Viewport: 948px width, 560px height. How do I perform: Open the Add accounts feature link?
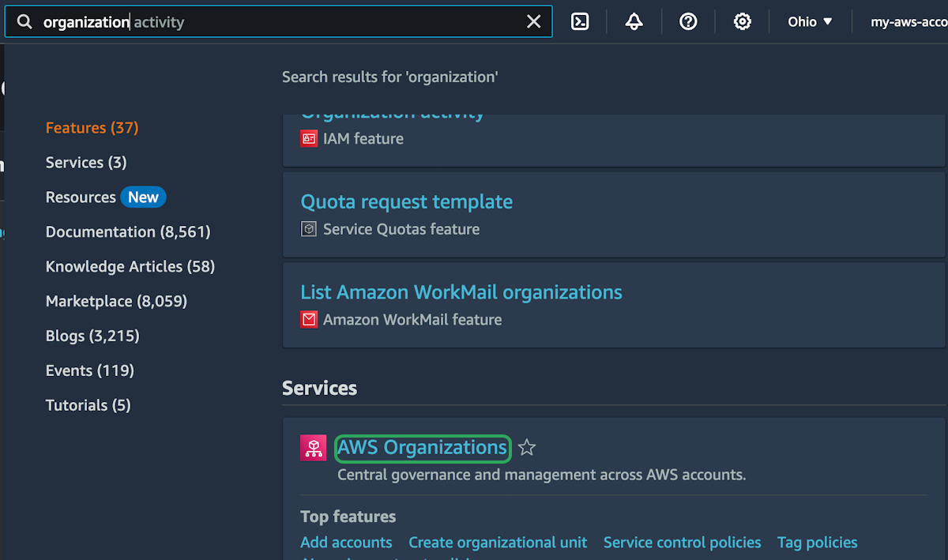[346, 543]
